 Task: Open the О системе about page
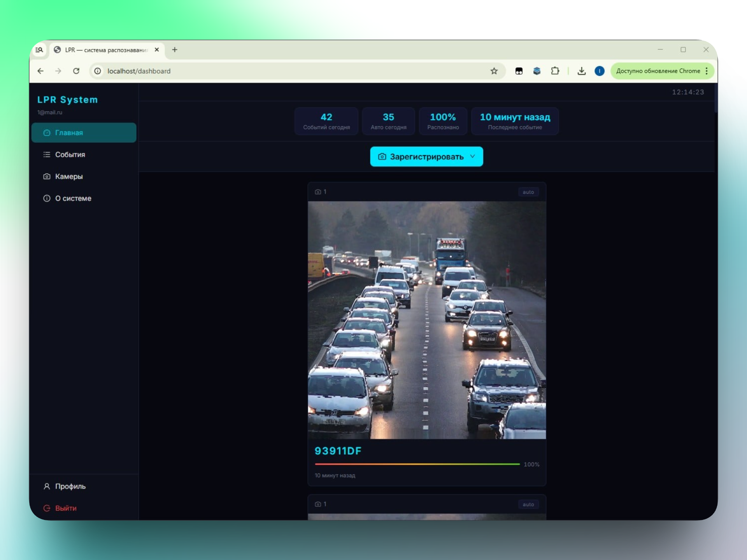click(x=84, y=198)
